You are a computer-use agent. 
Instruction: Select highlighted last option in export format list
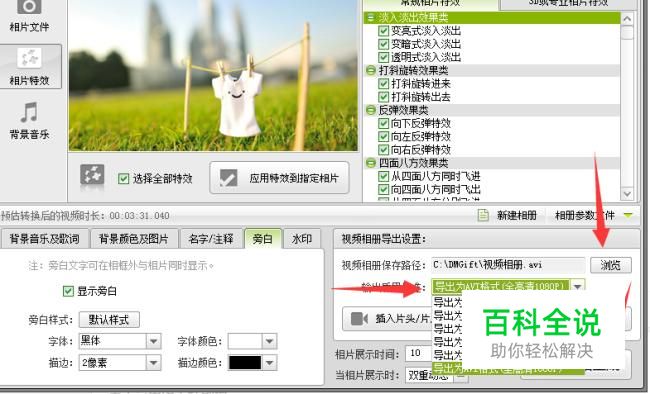point(508,369)
